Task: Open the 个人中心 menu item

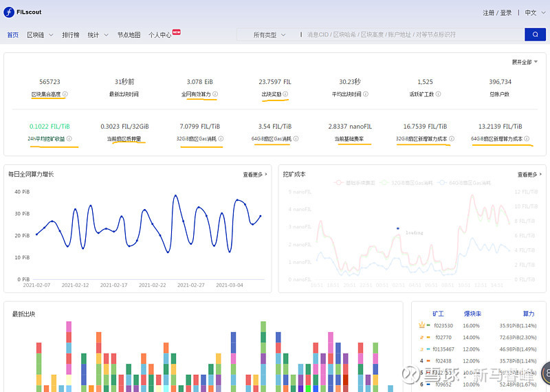Action: point(159,35)
